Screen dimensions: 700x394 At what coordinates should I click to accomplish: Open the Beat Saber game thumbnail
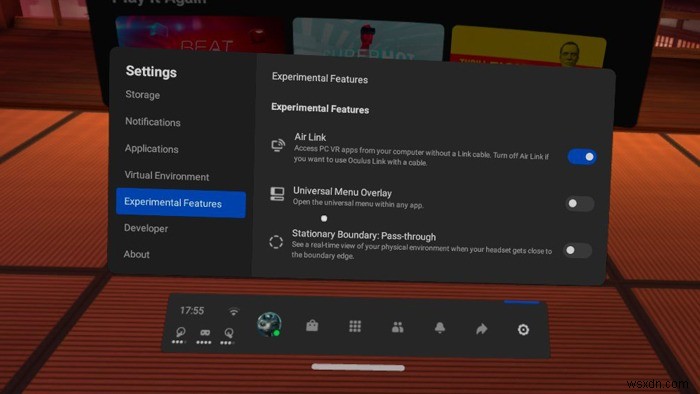200,34
